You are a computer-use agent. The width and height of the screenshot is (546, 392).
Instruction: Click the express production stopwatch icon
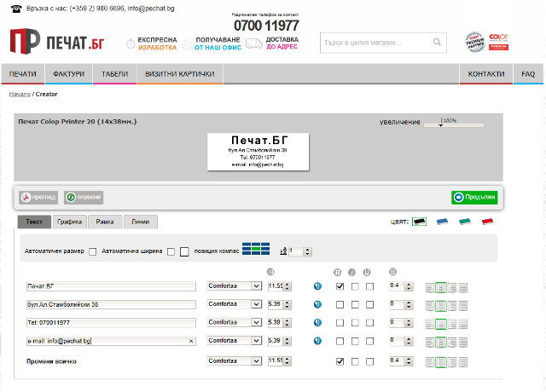click(x=131, y=43)
